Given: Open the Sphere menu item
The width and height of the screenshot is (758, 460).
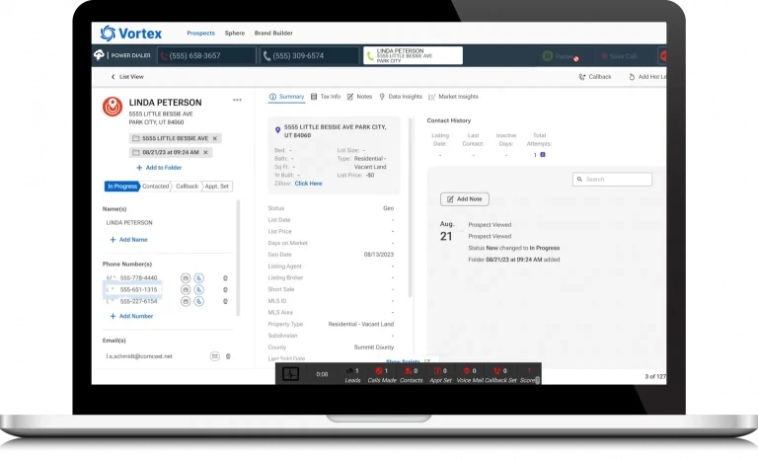Looking at the screenshot, I should click(x=234, y=33).
